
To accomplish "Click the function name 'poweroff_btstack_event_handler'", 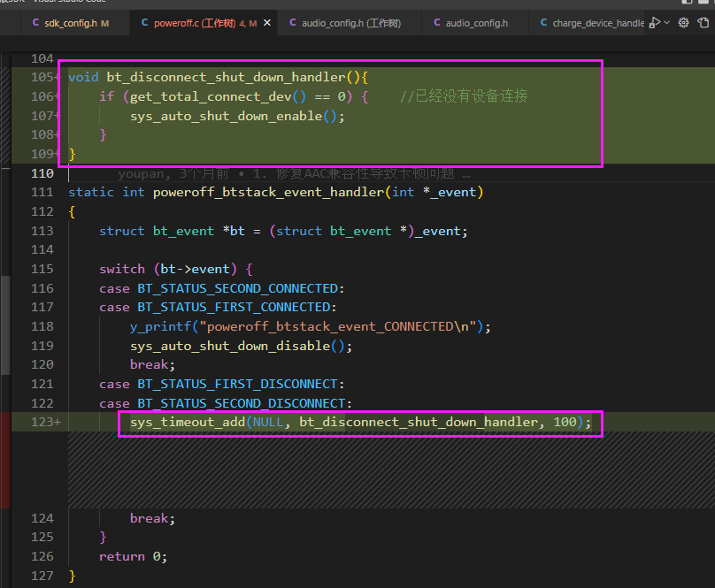I will (x=269, y=193).
